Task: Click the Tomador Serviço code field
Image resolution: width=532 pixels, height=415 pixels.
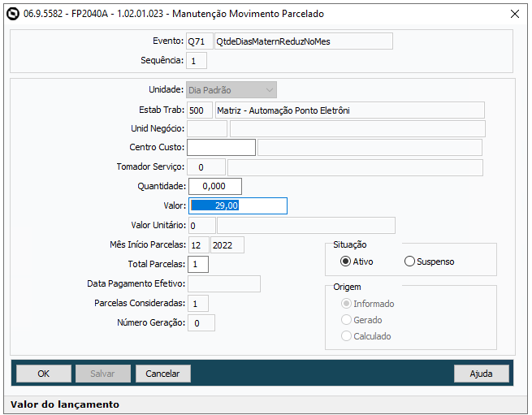Action: click(x=206, y=167)
